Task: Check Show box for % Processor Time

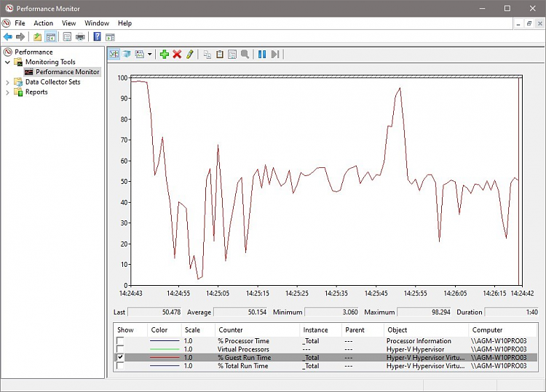Action: pos(120,340)
